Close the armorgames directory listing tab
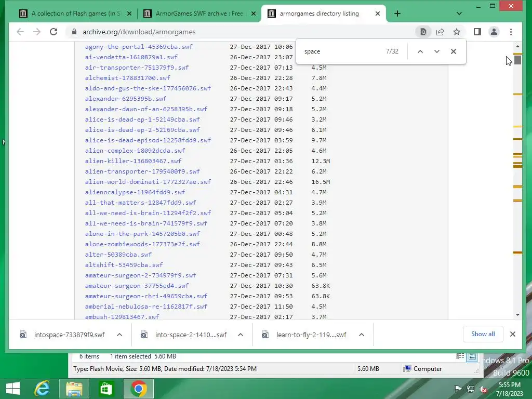 (378, 14)
